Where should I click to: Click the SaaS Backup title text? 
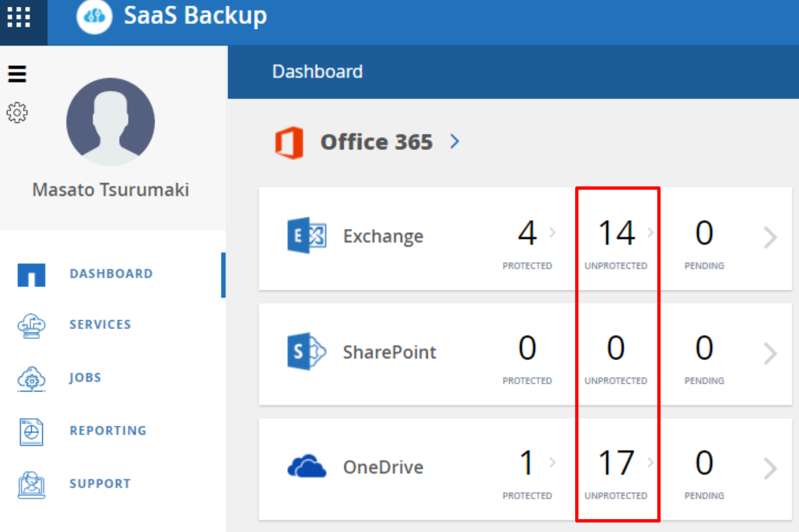[x=195, y=15]
